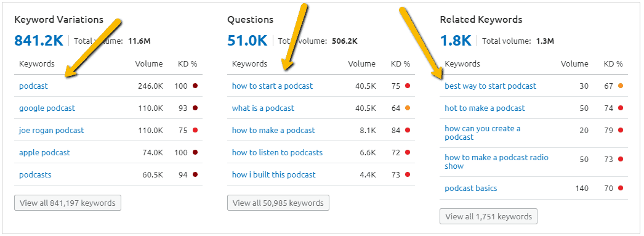Click View all 841,197 keywords button
The width and height of the screenshot is (644, 236).
67,203
